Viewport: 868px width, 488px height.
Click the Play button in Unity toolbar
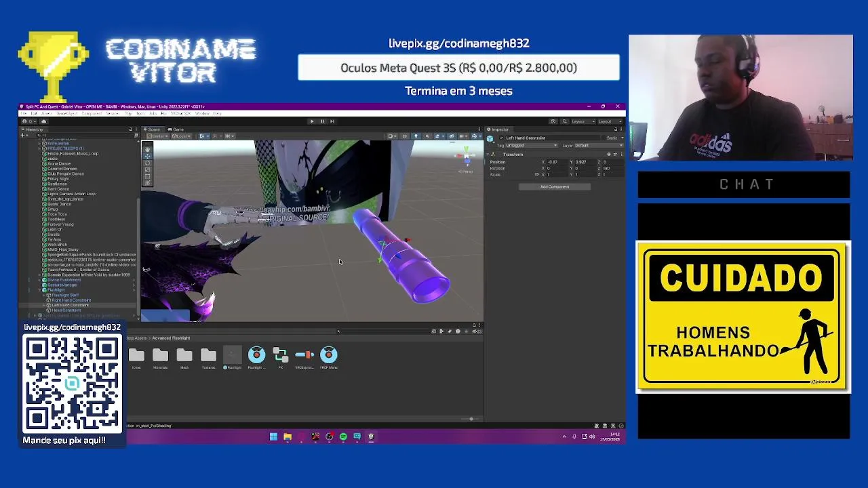coord(312,121)
